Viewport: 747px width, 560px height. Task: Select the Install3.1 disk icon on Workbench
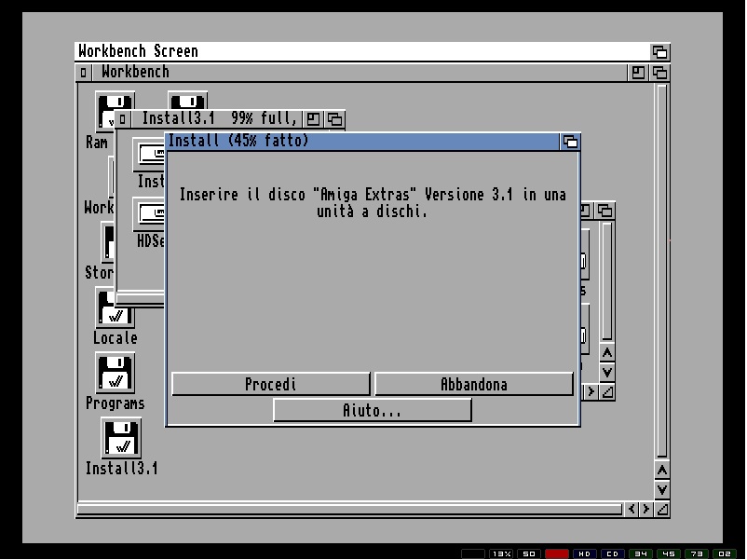pos(121,438)
